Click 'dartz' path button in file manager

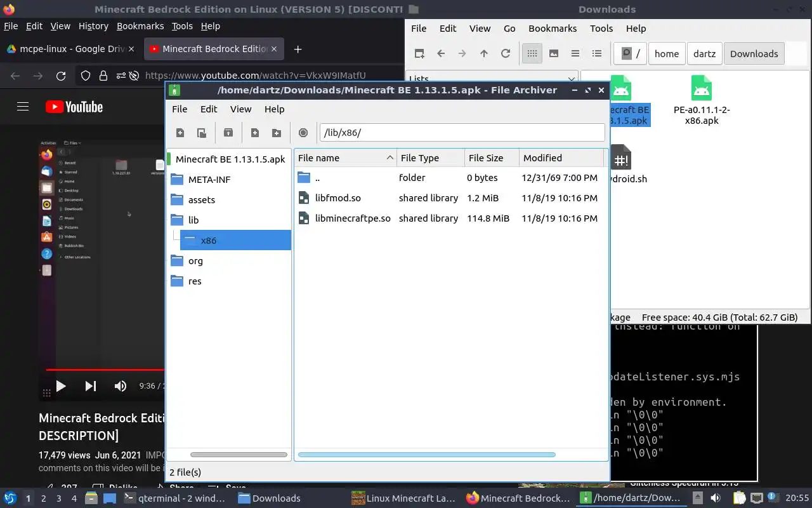coord(704,54)
